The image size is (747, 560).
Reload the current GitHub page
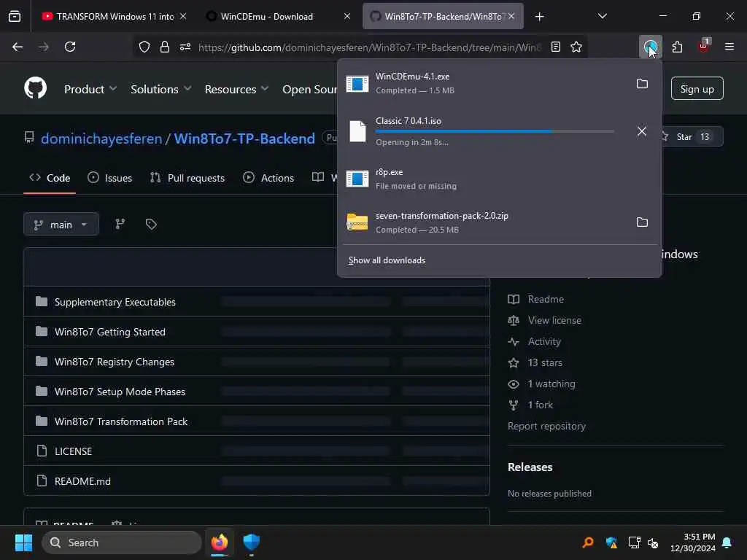click(x=70, y=47)
